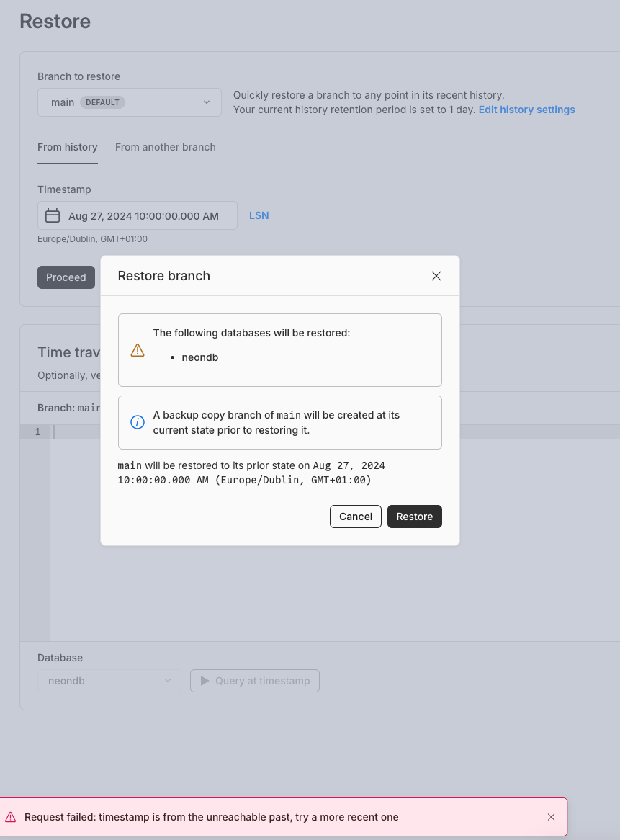Click the dropdown chevron beside main DEFAULT
This screenshot has height=840, width=620.
[207, 102]
